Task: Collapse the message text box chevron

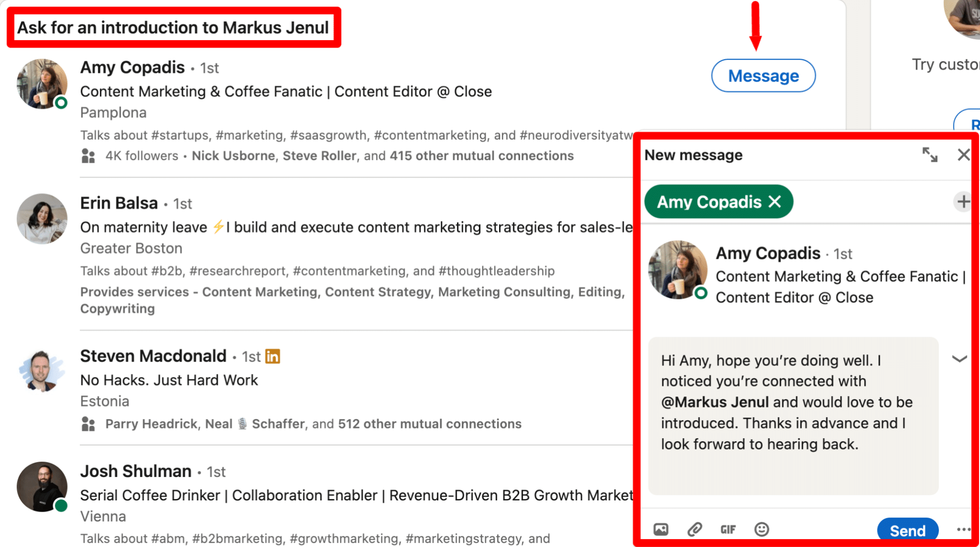Action: tap(959, 359)
